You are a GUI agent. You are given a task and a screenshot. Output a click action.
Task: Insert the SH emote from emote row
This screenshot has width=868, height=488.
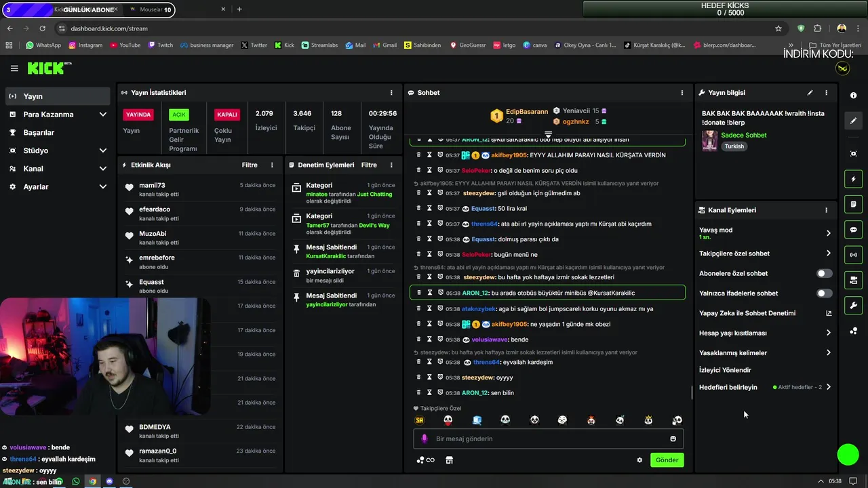419,420
